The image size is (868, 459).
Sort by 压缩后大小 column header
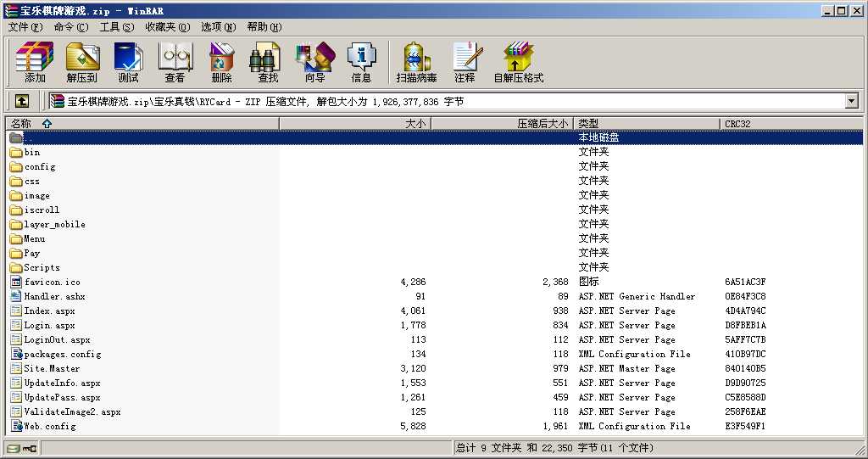pos(502,123)
